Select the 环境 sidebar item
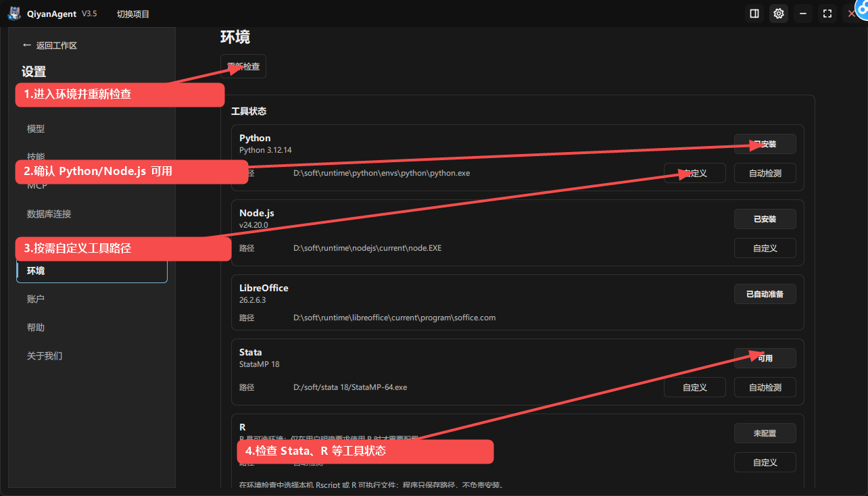The width and height of the screenshot is (868, 496). tap(92, 270)
